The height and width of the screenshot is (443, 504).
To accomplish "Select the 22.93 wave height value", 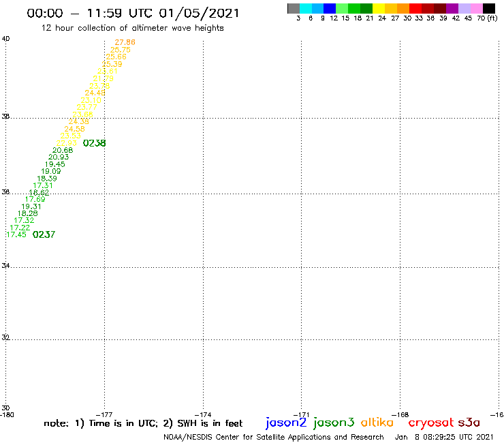I will [x=67, y=143].
